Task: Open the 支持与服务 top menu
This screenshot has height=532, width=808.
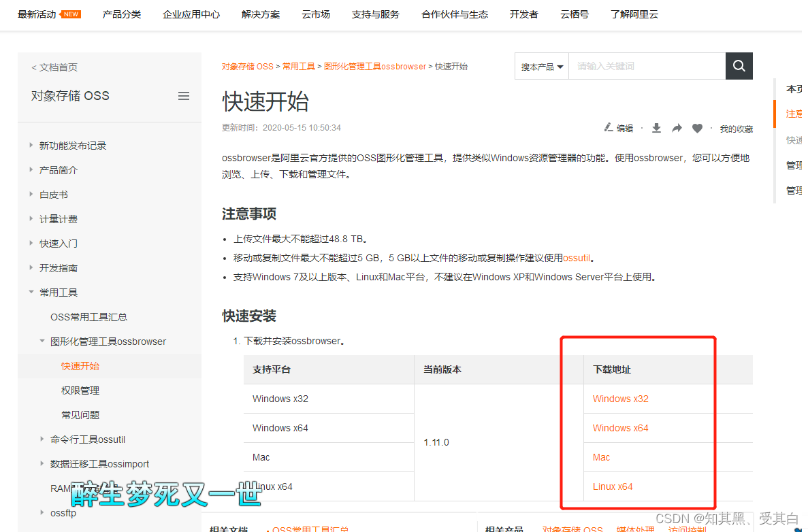Action: pyautogui.click(x=375, y=14)
